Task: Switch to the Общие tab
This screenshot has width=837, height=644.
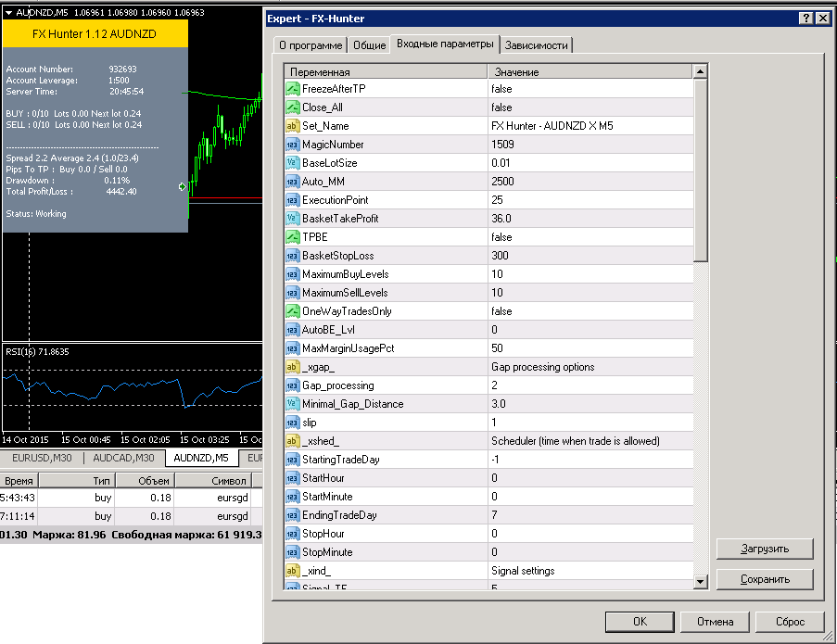Action: [x=370, y=45]
